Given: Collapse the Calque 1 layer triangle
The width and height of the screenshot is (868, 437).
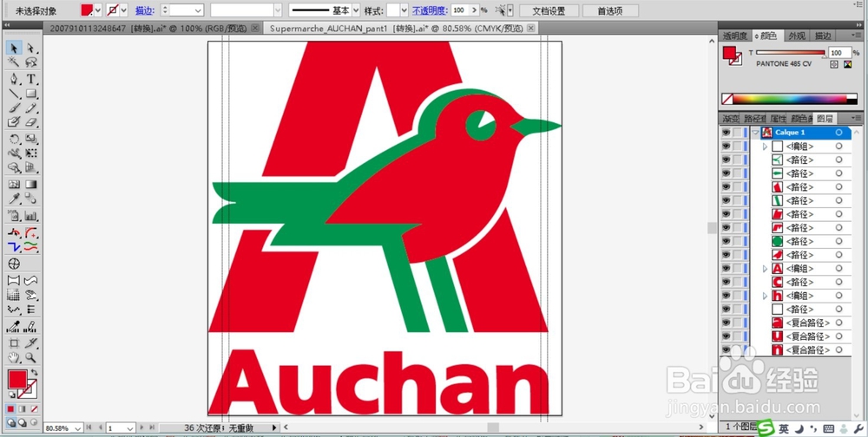Looking at the screenshot, I should point(755,133).
